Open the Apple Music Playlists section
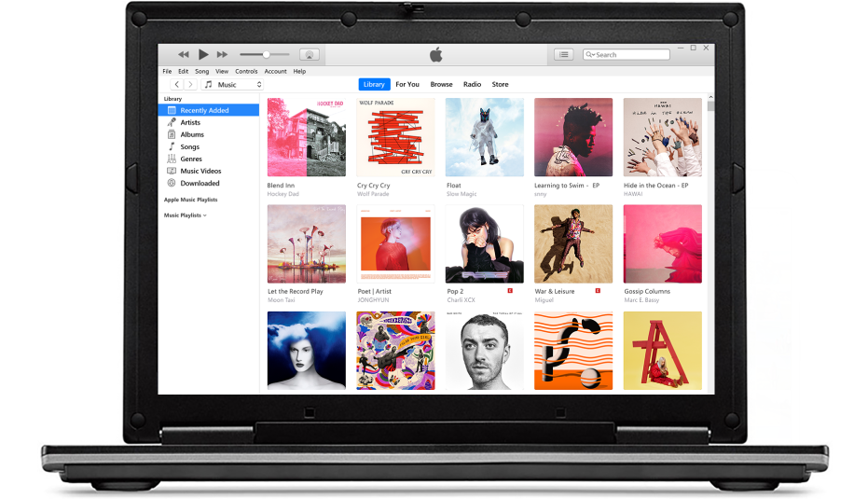868x499 pixels. point(190,200)
